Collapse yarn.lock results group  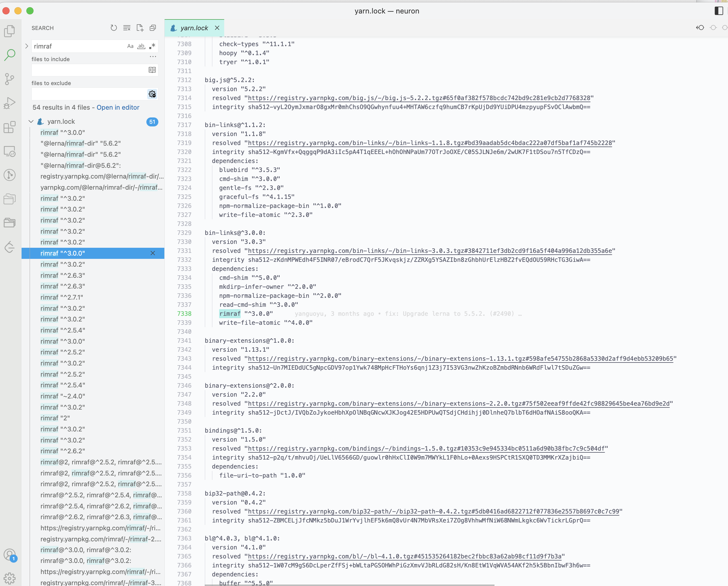[31, 121]
